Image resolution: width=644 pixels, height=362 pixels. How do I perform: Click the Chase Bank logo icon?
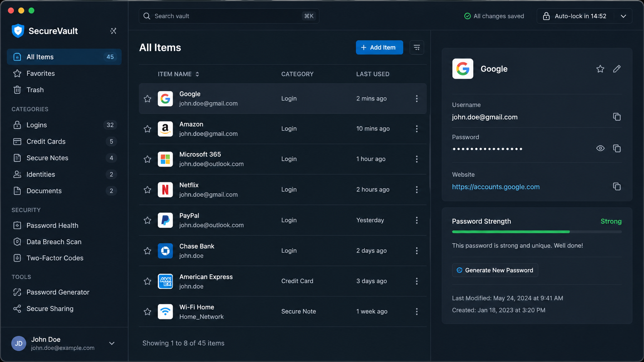pos(165,251)
